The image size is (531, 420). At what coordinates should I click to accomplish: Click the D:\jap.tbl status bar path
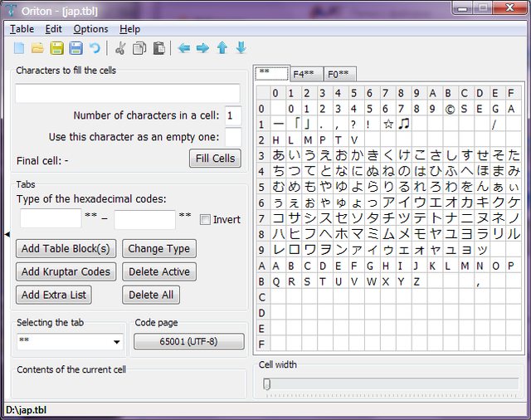click(26, 410)
